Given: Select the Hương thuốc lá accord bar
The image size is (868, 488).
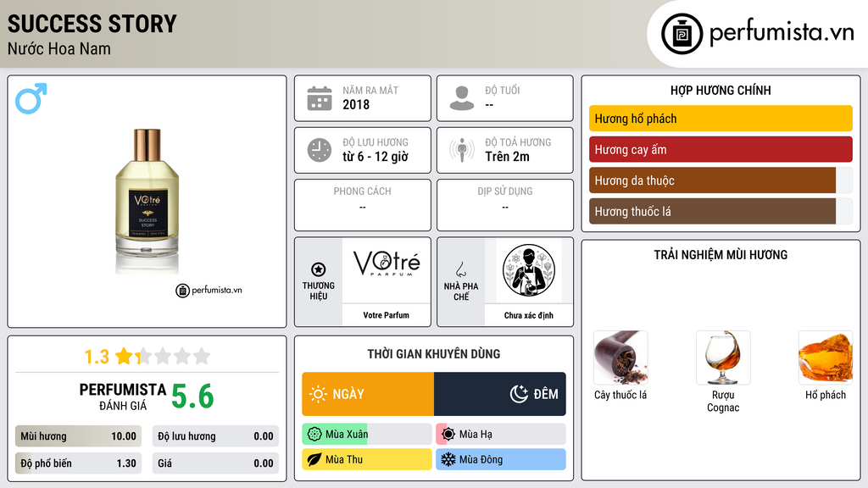Looking at the screenshot, I should click(721, 211).
